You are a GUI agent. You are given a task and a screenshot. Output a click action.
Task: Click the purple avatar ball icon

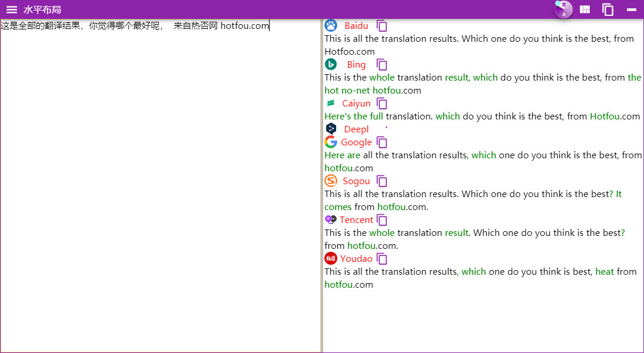point(563,9)
